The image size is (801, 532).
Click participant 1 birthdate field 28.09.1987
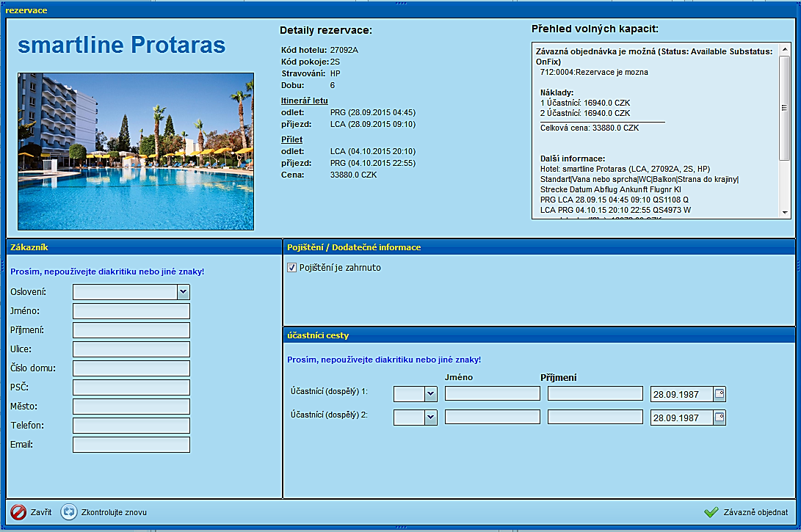pyautogui.click(x=681, y=394)
